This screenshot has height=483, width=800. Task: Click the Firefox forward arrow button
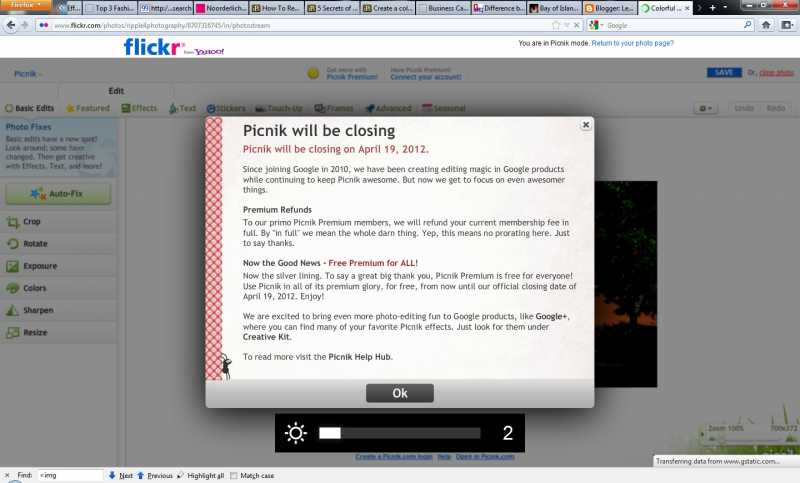pyautogui.click(x=24, y=25)
